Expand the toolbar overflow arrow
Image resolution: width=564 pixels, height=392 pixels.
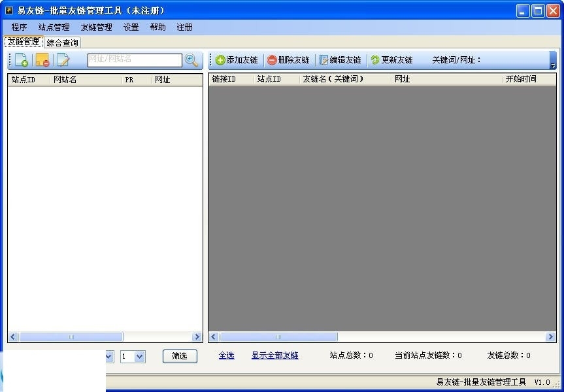pos(553,60)
